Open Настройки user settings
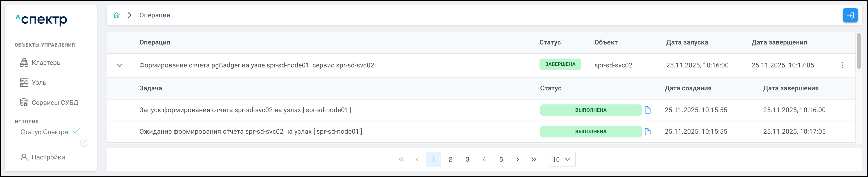Viewport: 868px width, 177px height. pyautogui.click(x=48, y=157)
